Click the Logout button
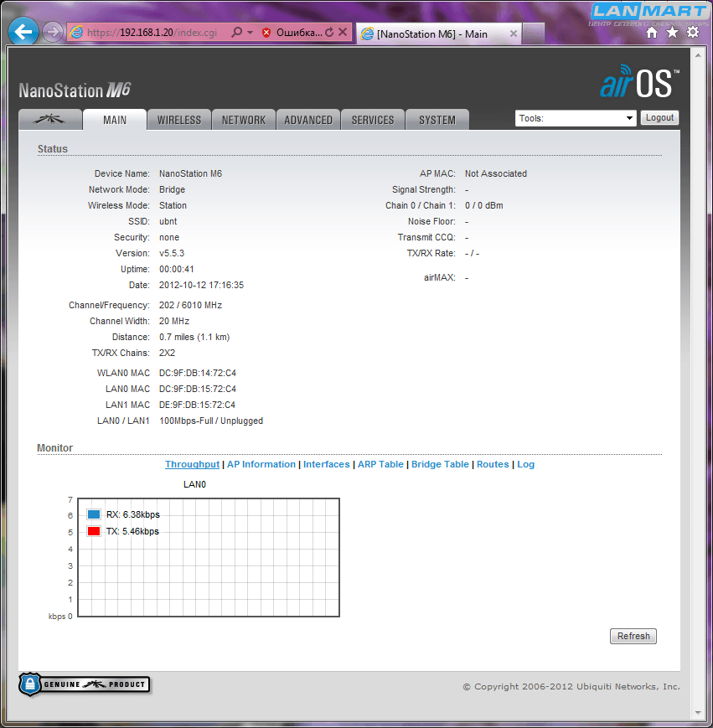Viewport: 713px width, 728px height. click(659, 117)
